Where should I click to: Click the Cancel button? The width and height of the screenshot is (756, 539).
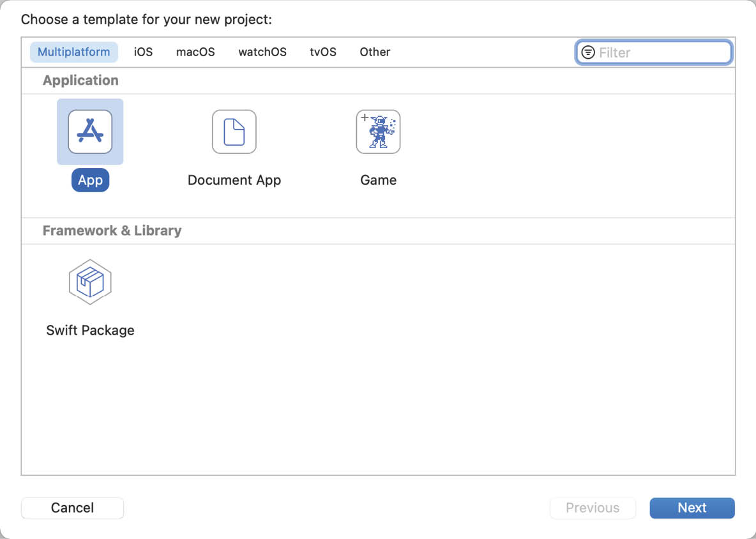pyautogui.click(x=72, y=508)
